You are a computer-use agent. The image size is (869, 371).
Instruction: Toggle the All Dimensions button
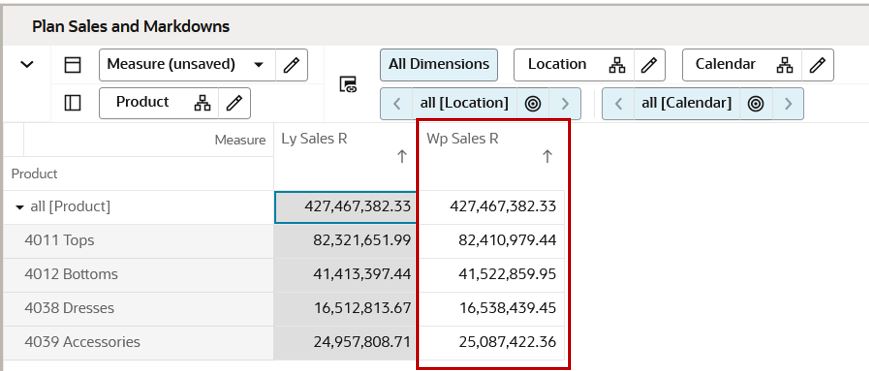click(x=438, y=64)
